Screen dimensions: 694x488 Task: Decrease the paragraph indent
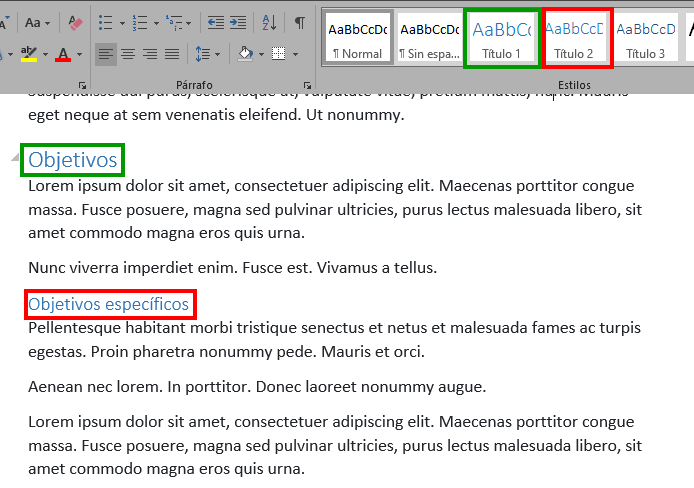(215, 22)
